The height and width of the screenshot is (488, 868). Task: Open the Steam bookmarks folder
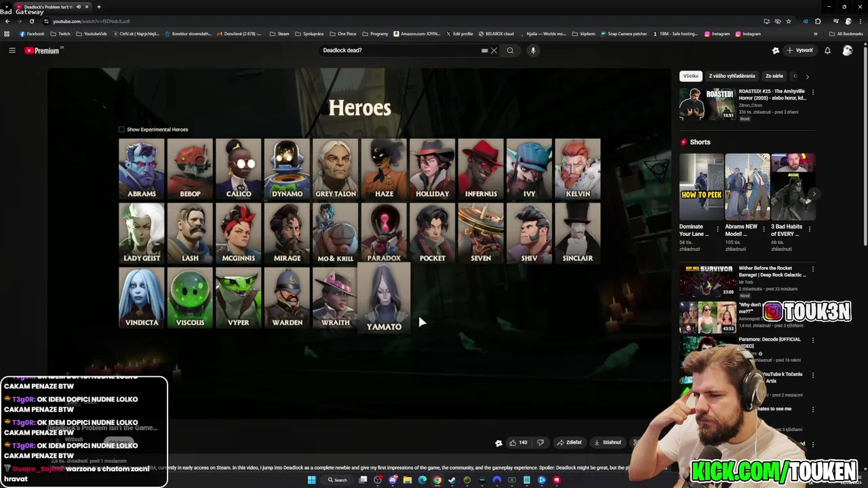279,34
